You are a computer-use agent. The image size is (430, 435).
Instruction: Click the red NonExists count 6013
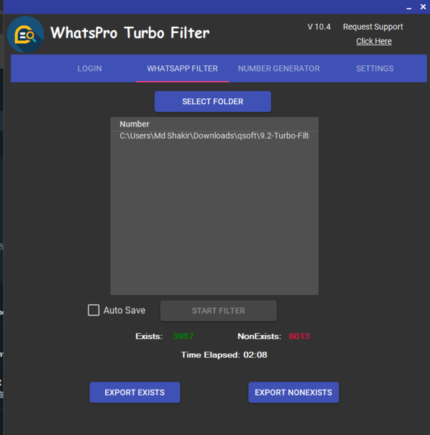pyautogui.click(x=299, y=336)
